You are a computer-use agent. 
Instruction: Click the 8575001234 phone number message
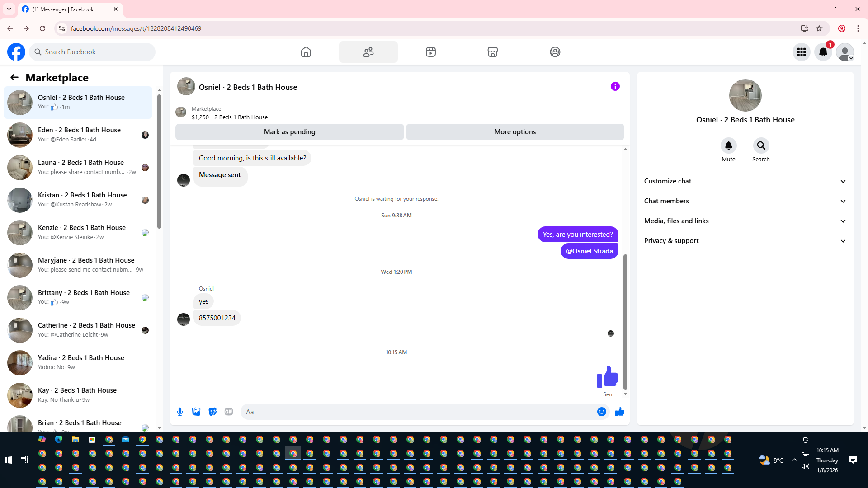click(217, 318)
